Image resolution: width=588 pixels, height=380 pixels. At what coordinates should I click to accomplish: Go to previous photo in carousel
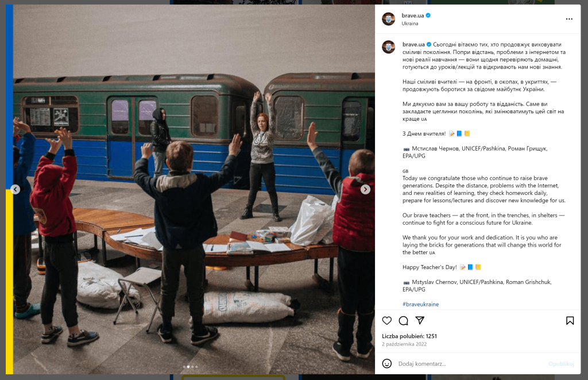click(x=15, y=189)
